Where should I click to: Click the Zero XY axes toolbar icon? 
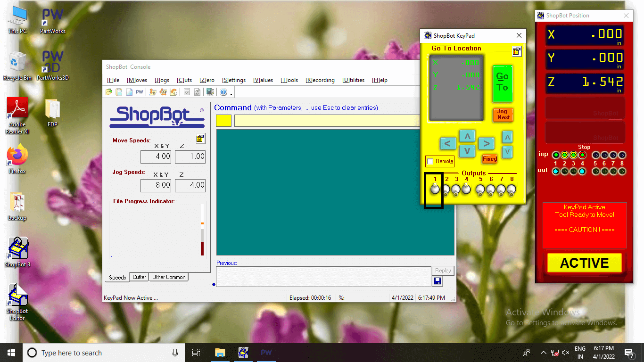(163, 92)
